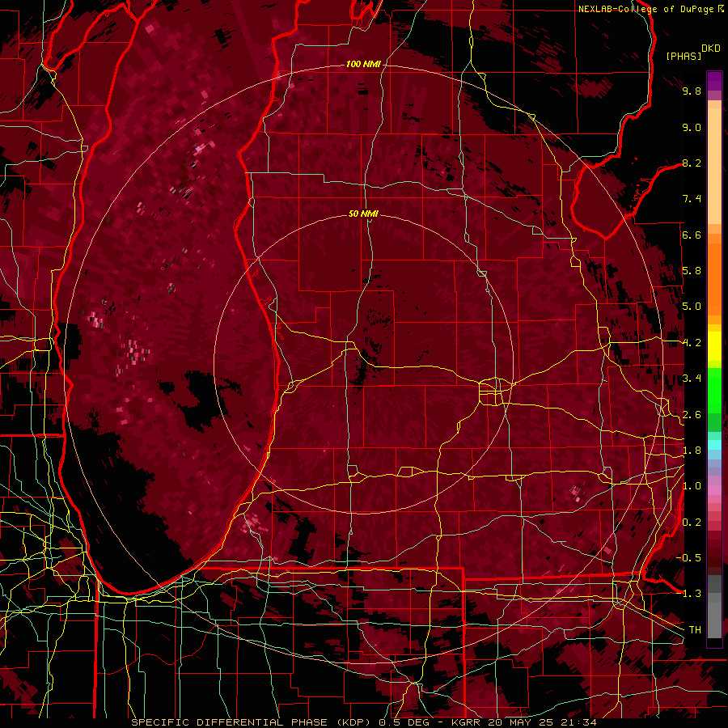
Task: Click the 6.6 legend value
Action: tap(692, 235)
